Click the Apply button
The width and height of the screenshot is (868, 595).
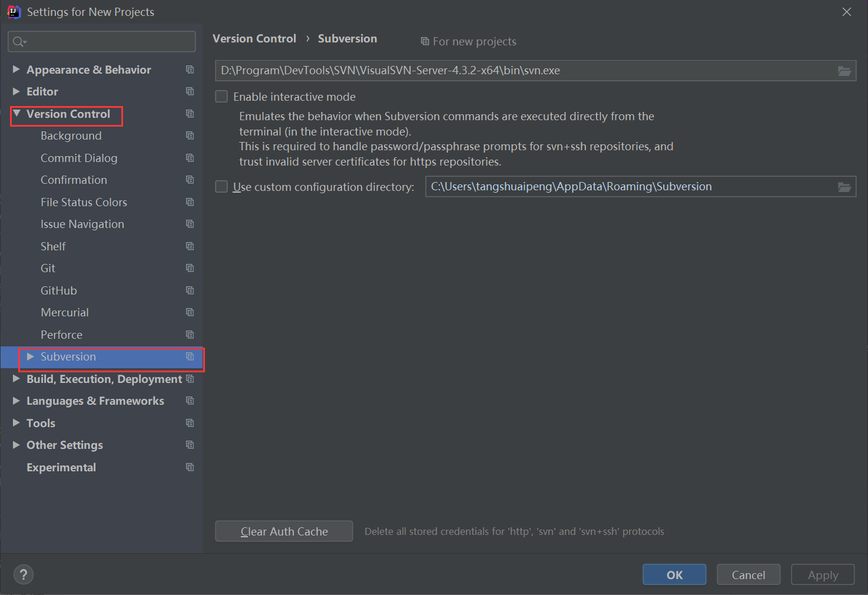[x=823, y=575]
